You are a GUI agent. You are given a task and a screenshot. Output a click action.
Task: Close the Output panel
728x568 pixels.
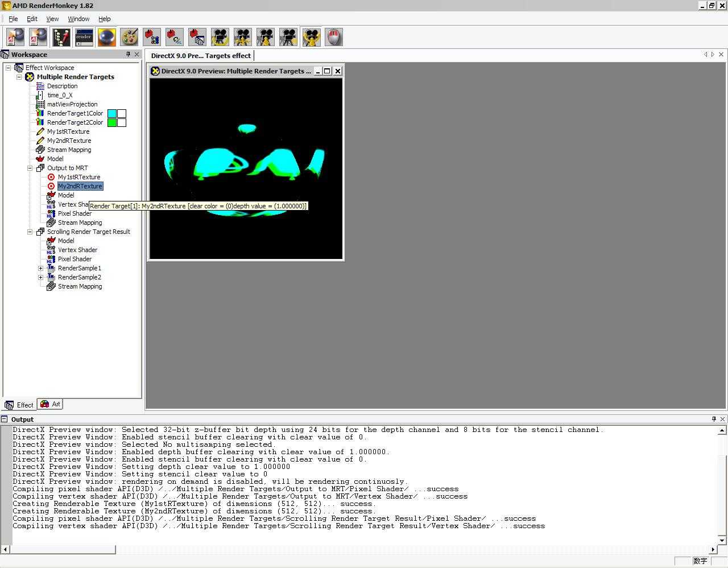click(x=722, y=419)
